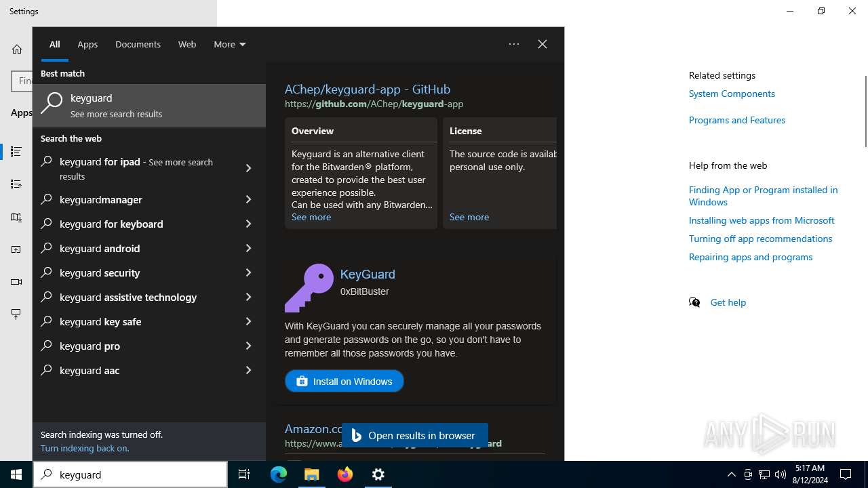Expand the keyguard aac suggestion arrow
This screenshot has width=868, height=488.
coord(248,370)
